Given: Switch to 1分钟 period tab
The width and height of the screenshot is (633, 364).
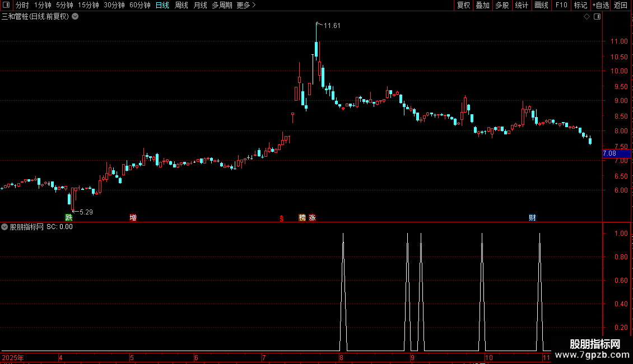Looking at the screenshot, I should point(43,5).
